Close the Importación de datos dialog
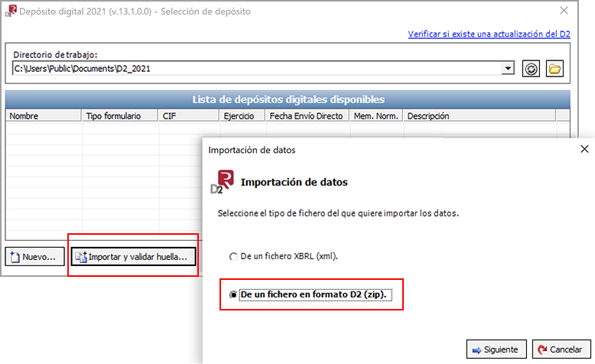 point(584,149)
